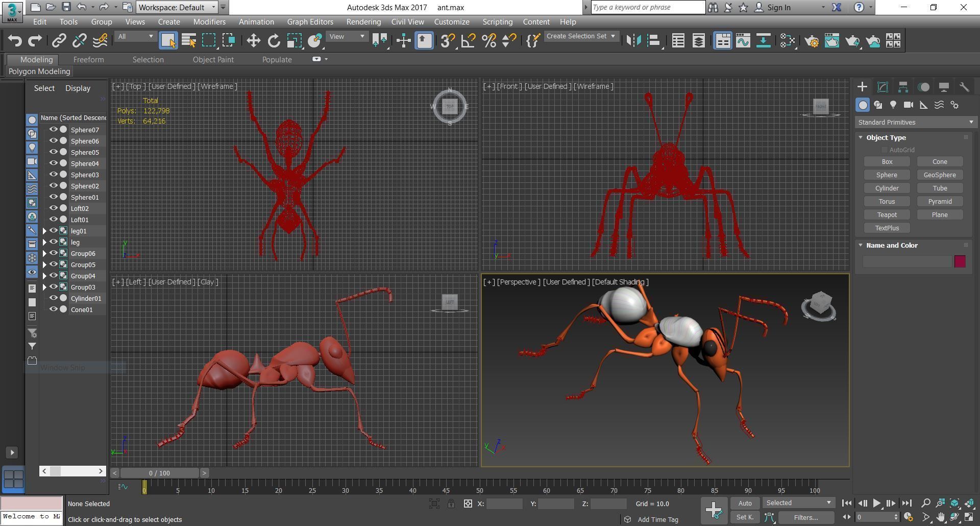Image resolution: width=980 pixels, height=526 pixels.
Task: Click the Polygon Modeling panel button
Action: pos(39,71)
